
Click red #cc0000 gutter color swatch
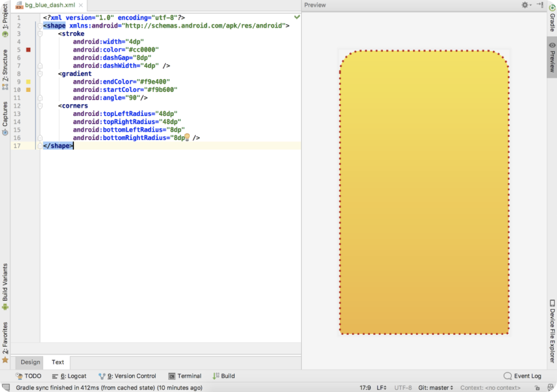(28, 50)
